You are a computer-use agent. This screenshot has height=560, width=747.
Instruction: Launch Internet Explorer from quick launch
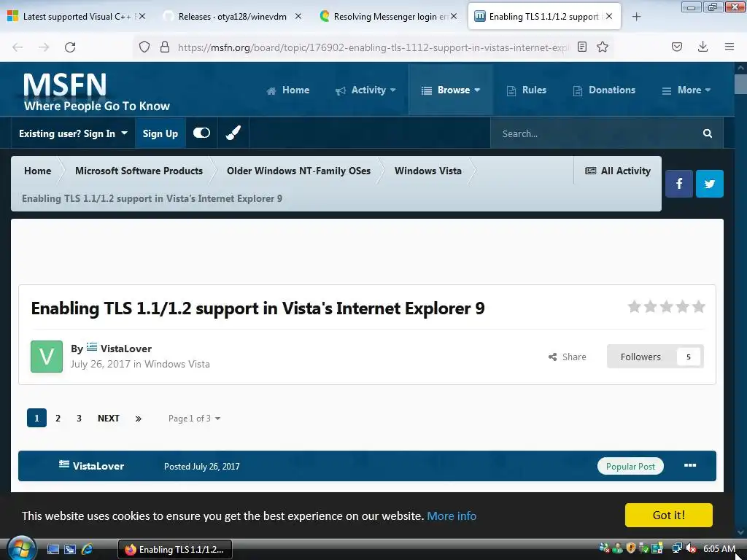(88, 550)
